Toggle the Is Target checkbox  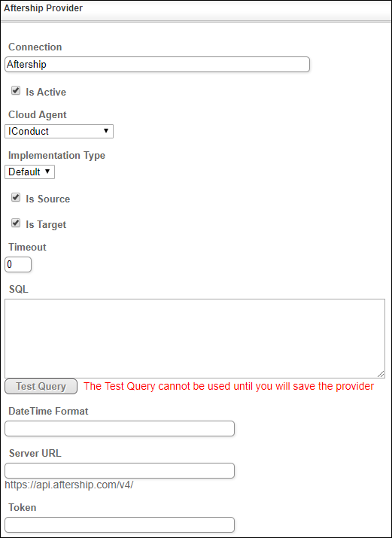tap(16, 223)
